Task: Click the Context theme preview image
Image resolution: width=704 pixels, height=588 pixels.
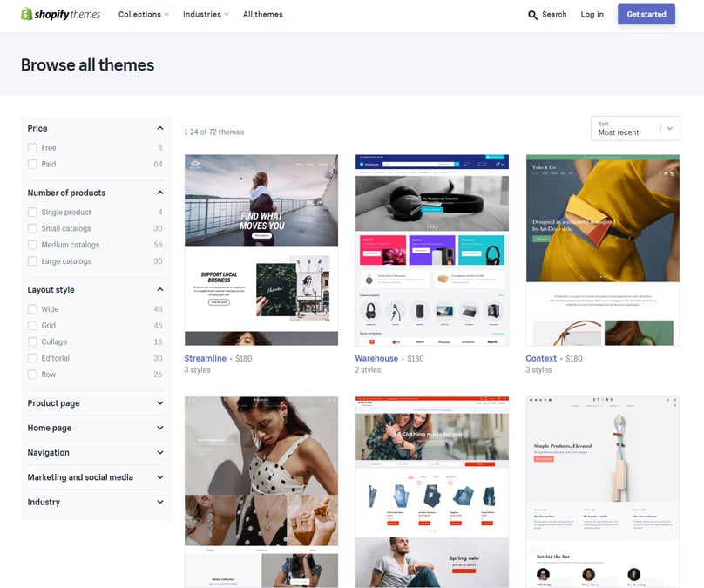Action: pyautogui.click(x=602, y=250)
